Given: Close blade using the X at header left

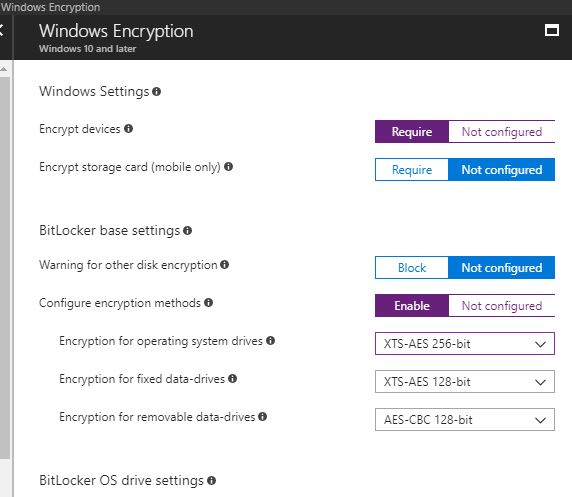Looking at the screenshot, I should [x=1, y=30].
